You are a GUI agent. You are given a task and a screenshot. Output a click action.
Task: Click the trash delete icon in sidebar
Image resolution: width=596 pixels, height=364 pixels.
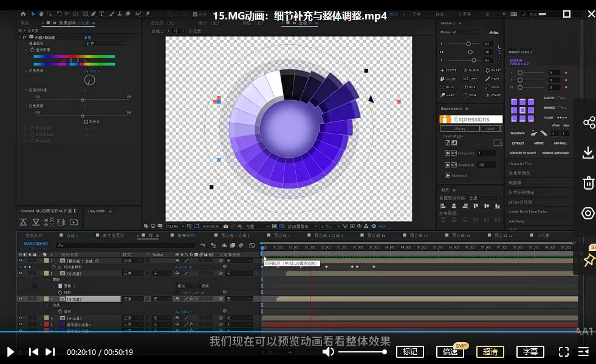[x=588, y=183]
